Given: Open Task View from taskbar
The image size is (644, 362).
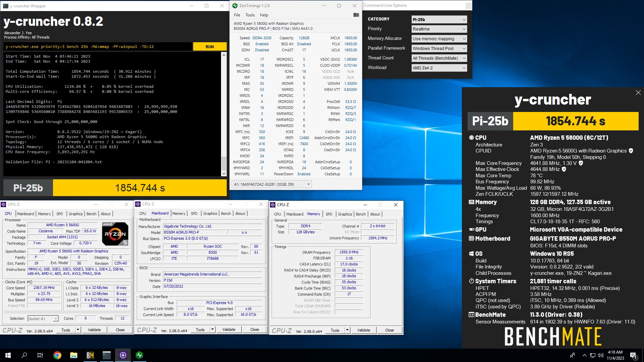Looking at the screenshot, I should pyautogui.click(x=40, y=355).
